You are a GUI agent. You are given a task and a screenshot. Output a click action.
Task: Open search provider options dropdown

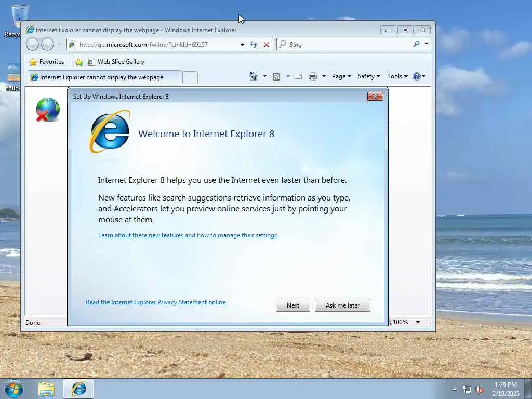[427, 44]
